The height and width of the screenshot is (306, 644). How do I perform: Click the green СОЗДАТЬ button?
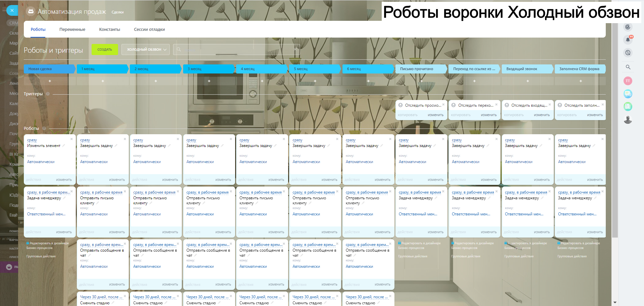click(105, 49)
